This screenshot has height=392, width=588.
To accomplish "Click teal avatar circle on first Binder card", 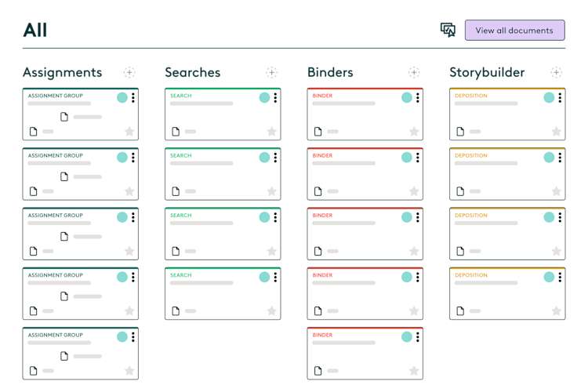I will tap(406, 98).
